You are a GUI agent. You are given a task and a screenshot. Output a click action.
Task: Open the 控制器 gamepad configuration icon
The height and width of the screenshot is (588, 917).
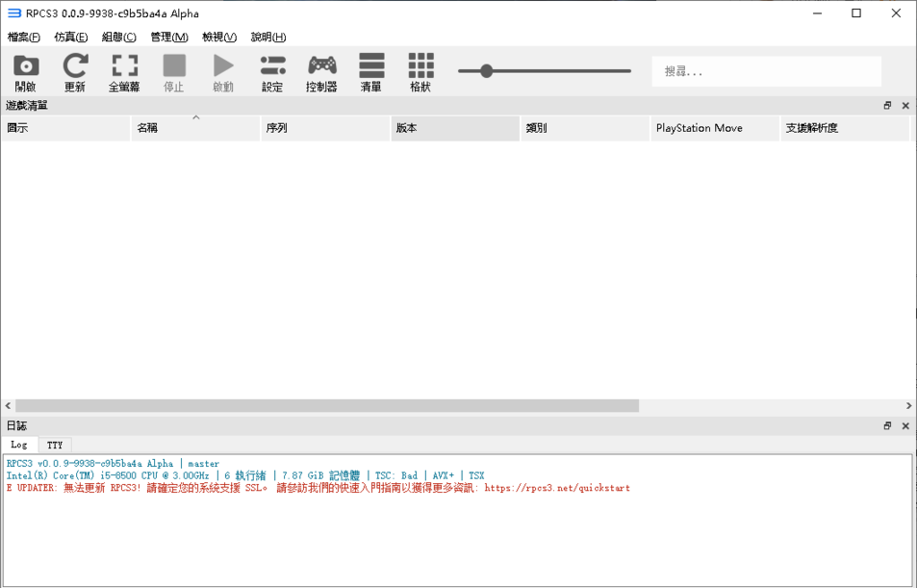[321, 70]
